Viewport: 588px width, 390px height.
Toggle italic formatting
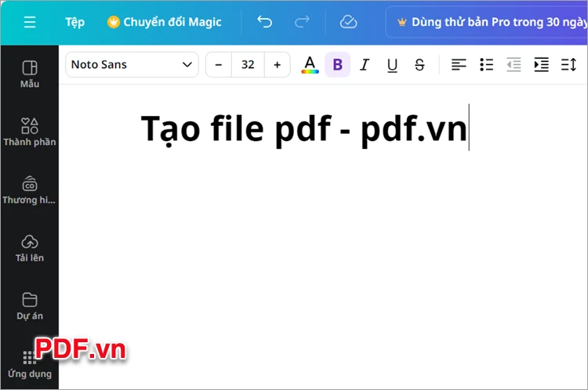coord(365,65)
